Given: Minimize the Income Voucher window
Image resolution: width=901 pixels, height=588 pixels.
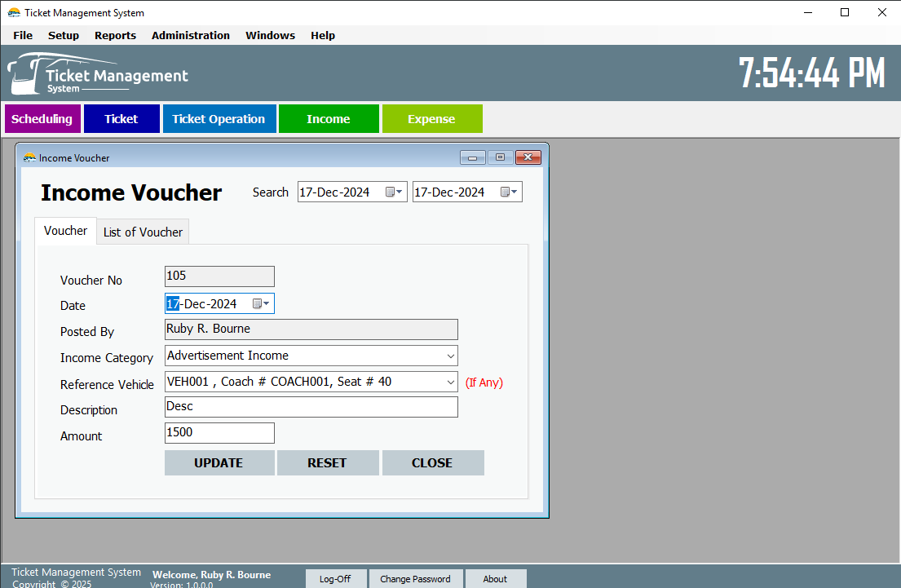Looking at the screenshot, I should point(472,157).
